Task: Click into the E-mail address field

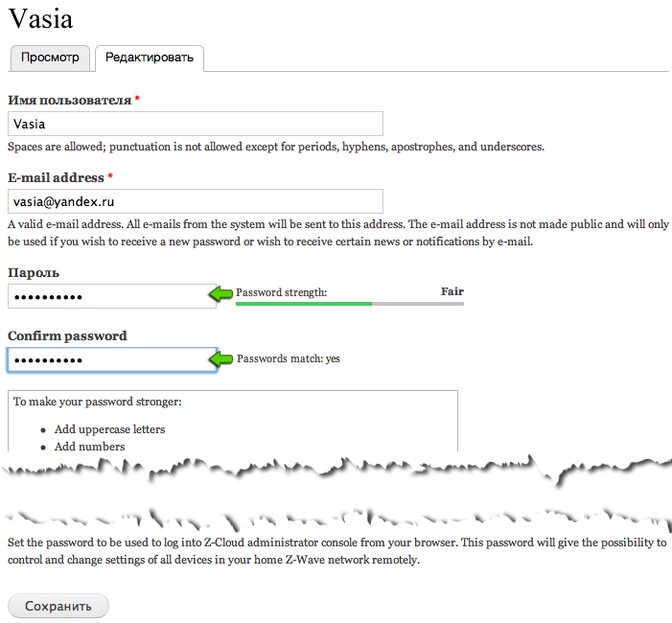Action: click(x=196, y=201)
